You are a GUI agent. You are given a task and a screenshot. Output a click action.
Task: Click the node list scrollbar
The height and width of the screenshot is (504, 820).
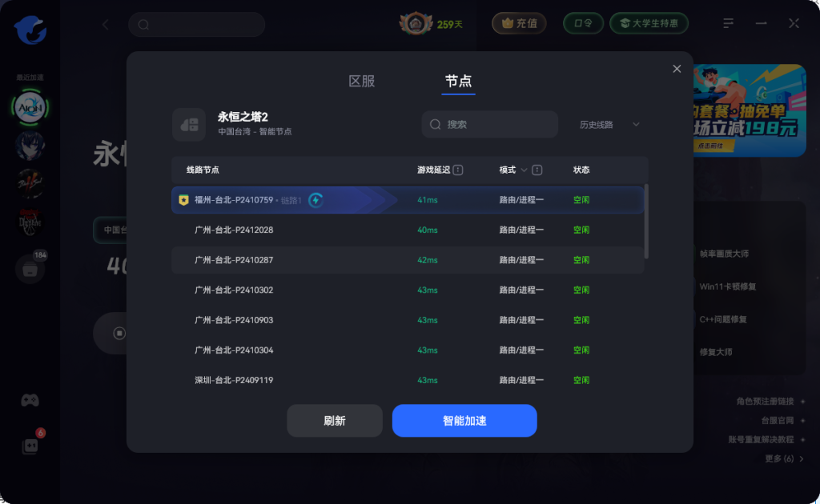pyautogui.click(x=646, y=221)
